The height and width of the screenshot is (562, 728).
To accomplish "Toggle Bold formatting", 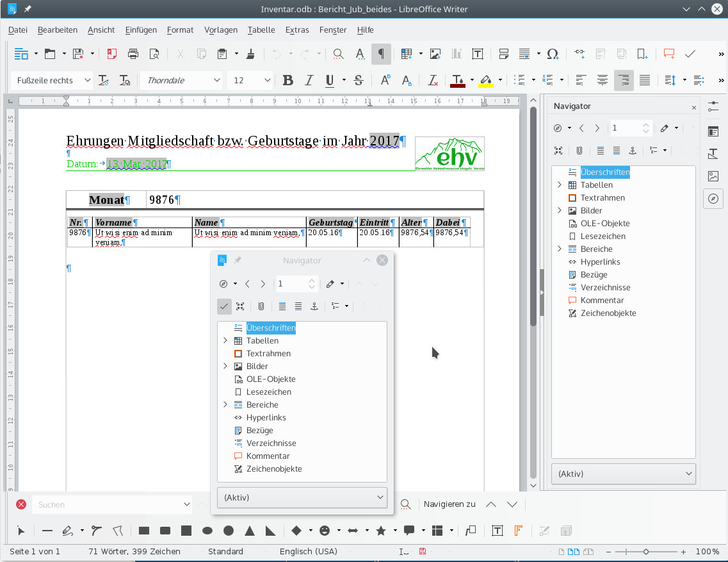I will coord(288,81).
